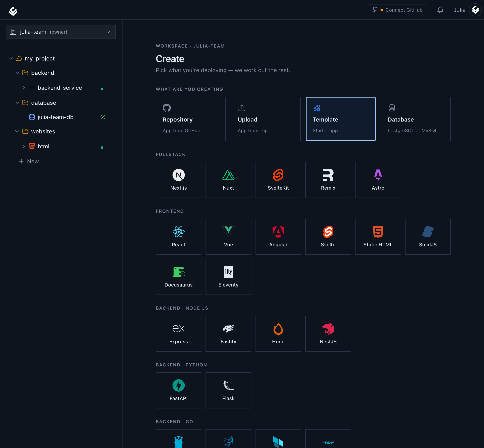The height and width of the screenshot is (448, 484).
Task: Open Julia's profile avatar menu
Action: pos(475,10)
